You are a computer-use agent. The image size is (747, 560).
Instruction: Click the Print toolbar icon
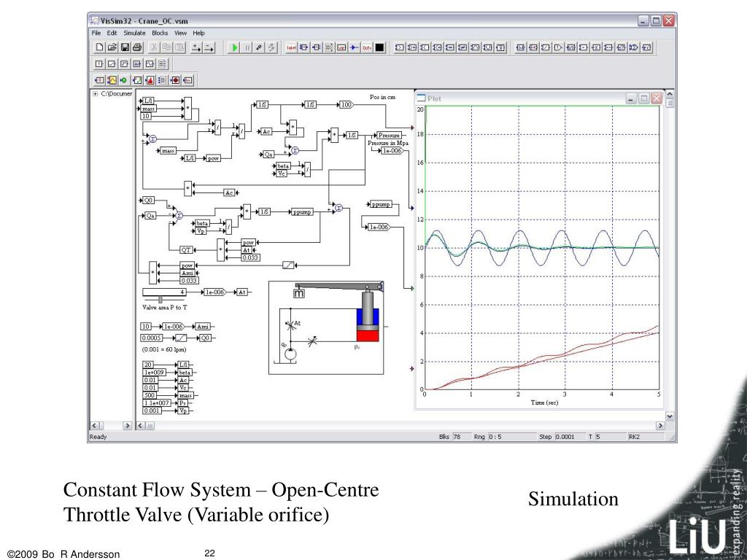(137, 47)
